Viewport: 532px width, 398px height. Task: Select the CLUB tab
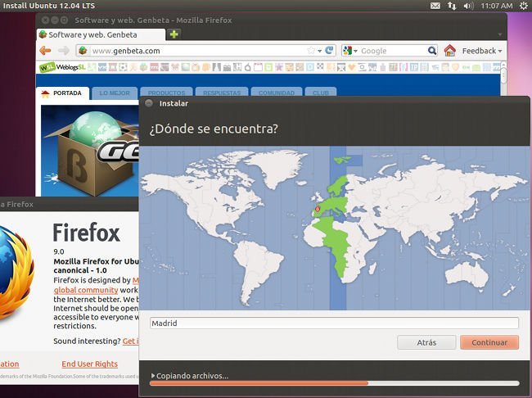coord(321,93)
